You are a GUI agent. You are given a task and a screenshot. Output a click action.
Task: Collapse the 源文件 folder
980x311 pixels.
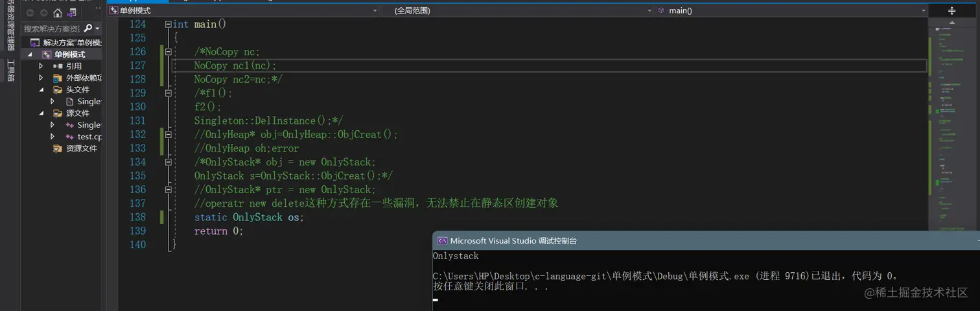(x=41, y=113)
